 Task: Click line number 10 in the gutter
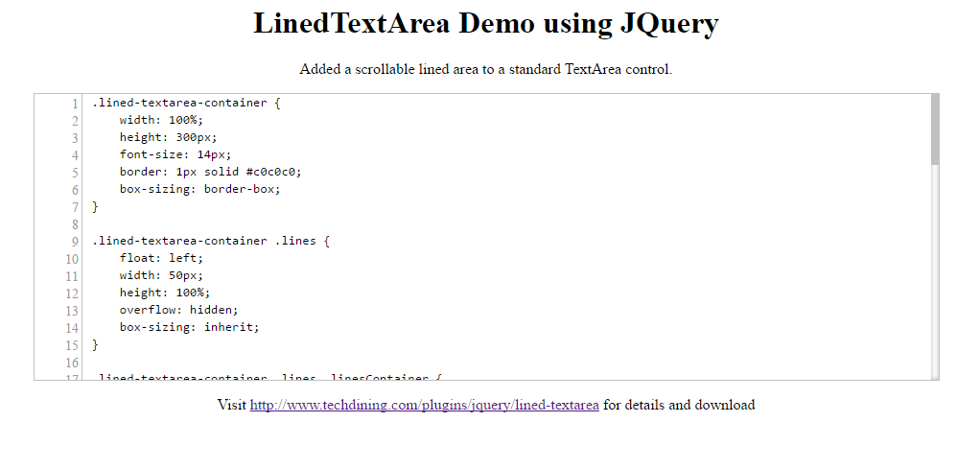coord(72,259)
